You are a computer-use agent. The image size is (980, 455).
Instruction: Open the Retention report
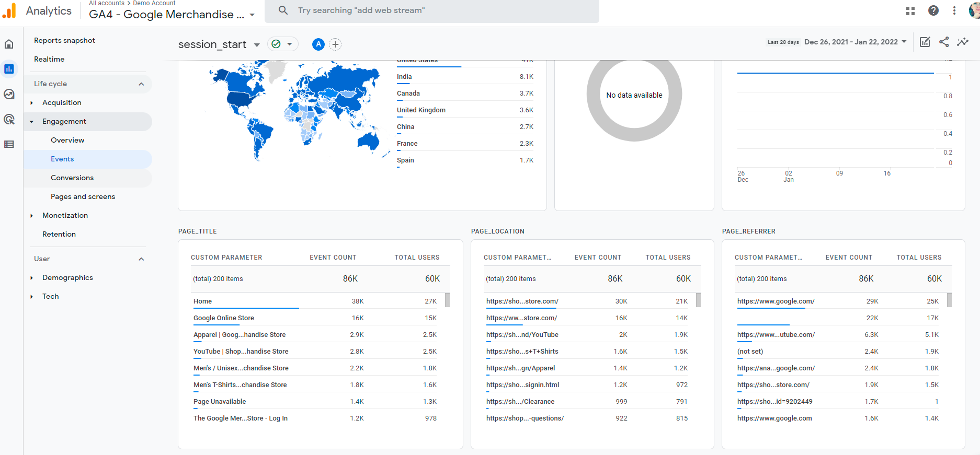coord(59,234)
